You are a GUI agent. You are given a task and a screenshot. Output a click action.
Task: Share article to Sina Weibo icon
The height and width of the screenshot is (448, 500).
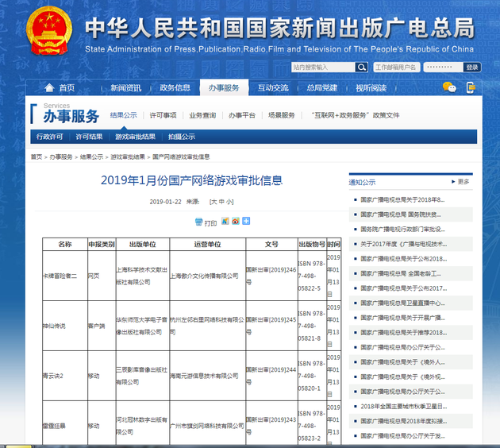click(x=236, y=221)
